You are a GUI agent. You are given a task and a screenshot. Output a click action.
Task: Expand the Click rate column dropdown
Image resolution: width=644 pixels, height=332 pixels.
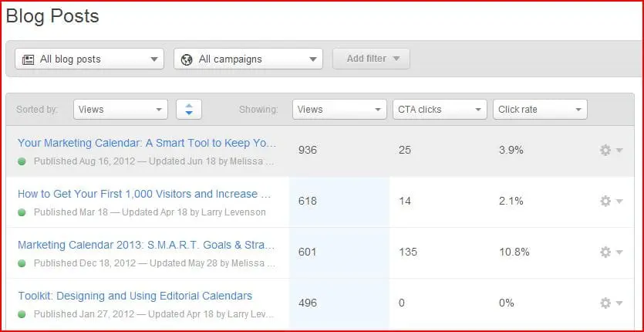(x=540, y=110)
